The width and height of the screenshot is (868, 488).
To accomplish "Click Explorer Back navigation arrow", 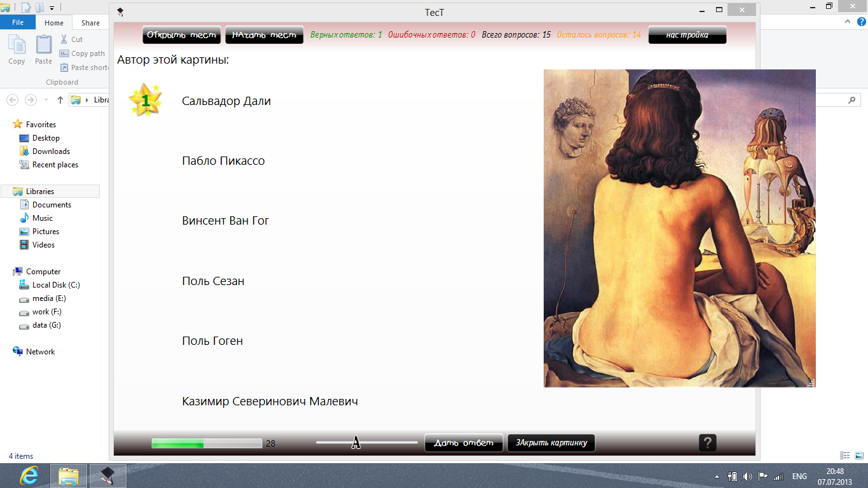I will [x=13, y=100].
